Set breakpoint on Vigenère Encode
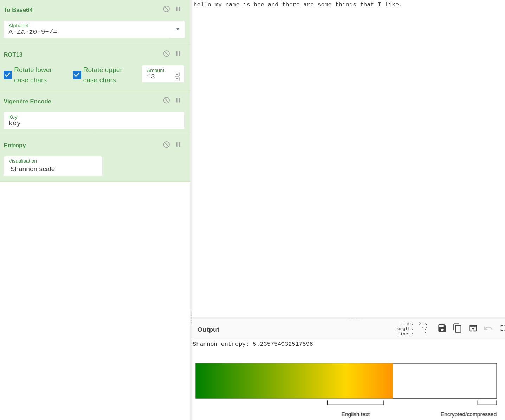 point(178,100)
